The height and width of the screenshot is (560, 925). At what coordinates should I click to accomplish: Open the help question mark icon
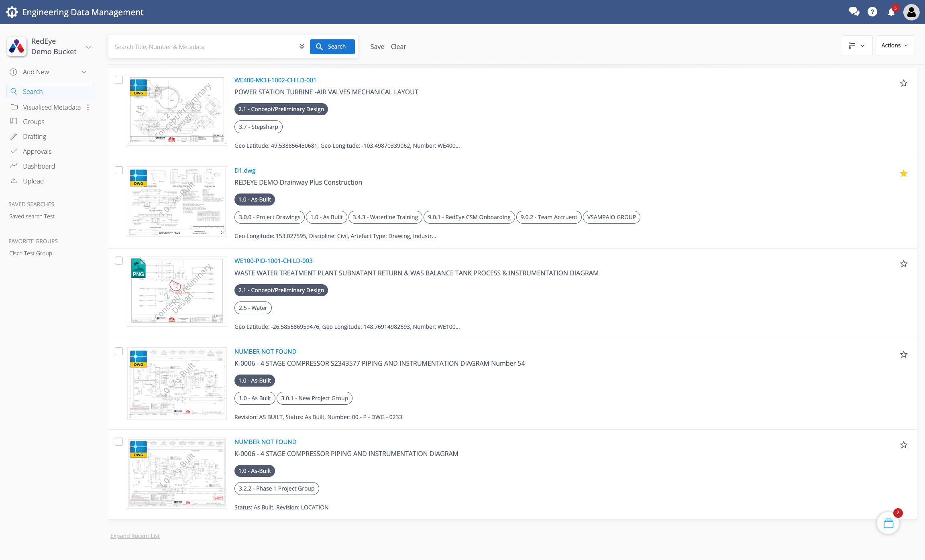pyautogui.click(x=872, y=12)
